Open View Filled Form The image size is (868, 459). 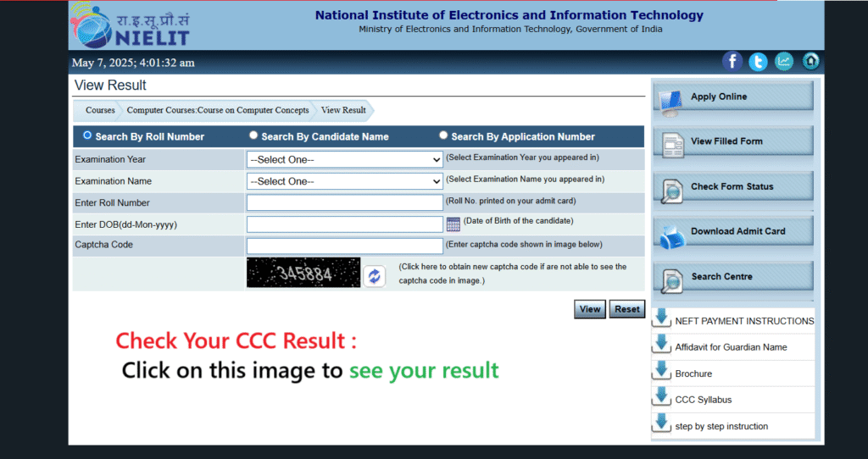click(733, 141)
